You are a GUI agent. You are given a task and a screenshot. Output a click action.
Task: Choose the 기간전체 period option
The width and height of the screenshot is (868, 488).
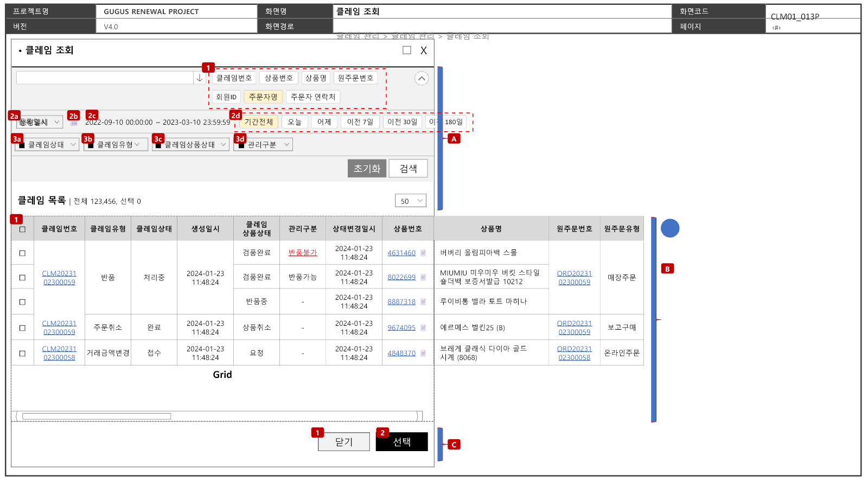259,122
